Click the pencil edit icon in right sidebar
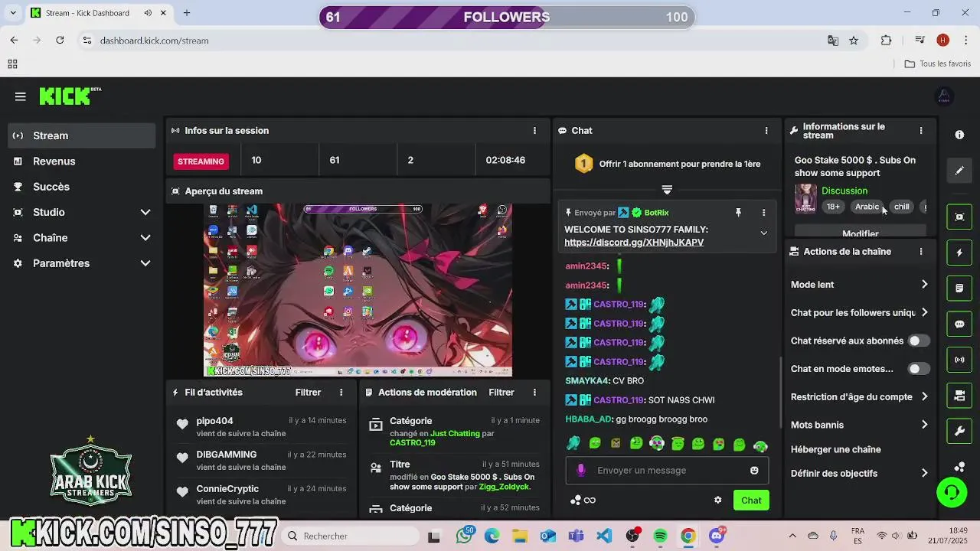This screenshot has height=551, width=980. [959, 171]
